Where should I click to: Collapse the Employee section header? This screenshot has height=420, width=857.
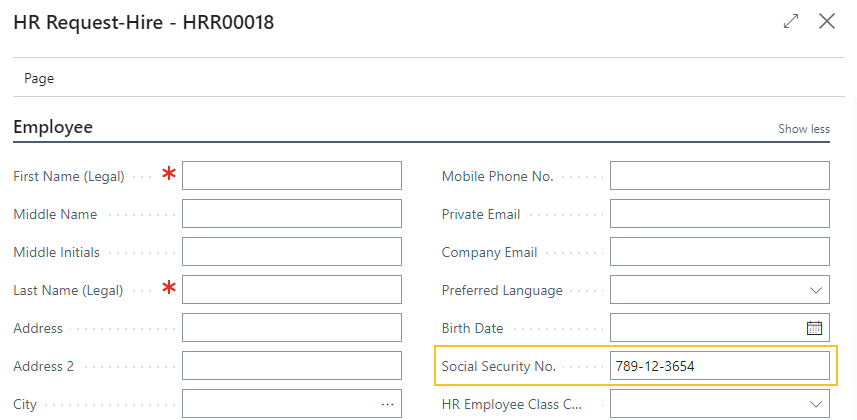53,127
